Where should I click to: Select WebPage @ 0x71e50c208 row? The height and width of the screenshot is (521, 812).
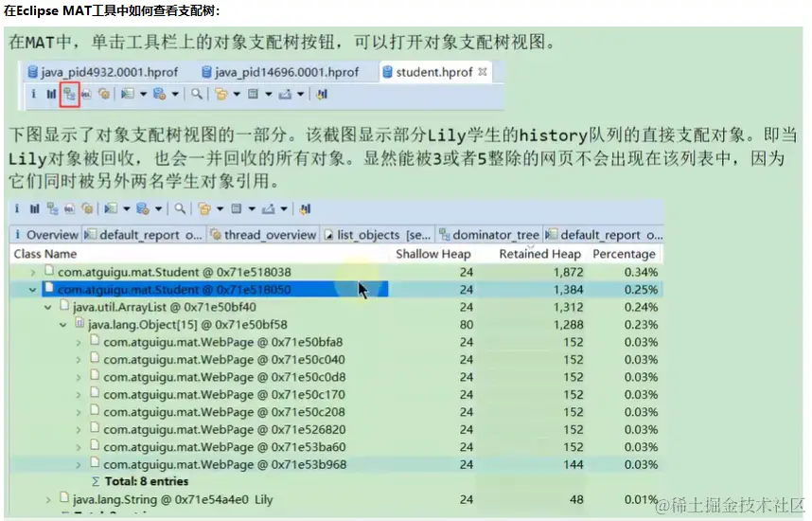(336, 412)
